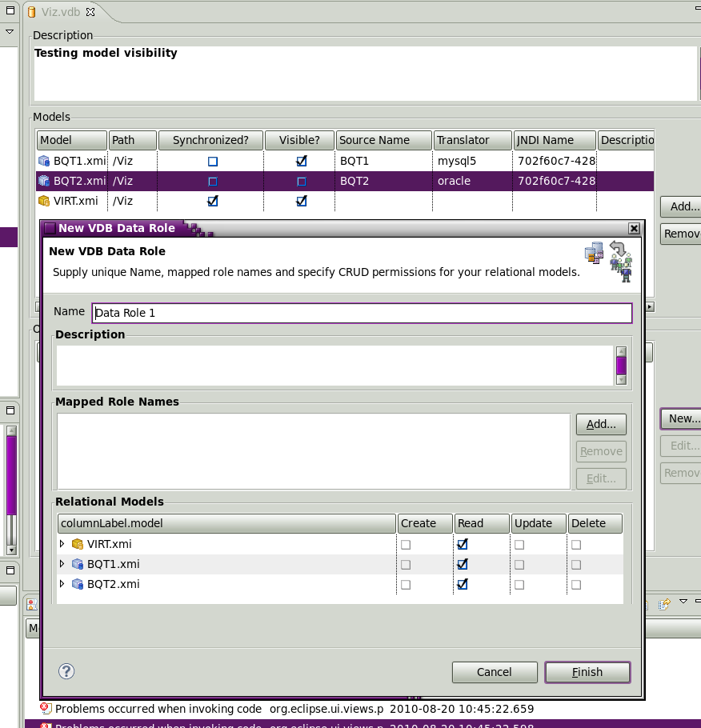Uncheck Read permission for BQT1.xmi
Image resolution: width=701 pixels, height=728 pixels.
pyautogui.click(x=463, y=564)
